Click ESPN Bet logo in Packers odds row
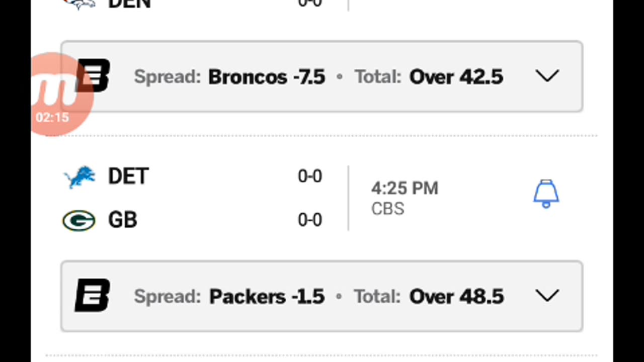The width and height of the screenshot is (644, 362). (x=93, y=296)
